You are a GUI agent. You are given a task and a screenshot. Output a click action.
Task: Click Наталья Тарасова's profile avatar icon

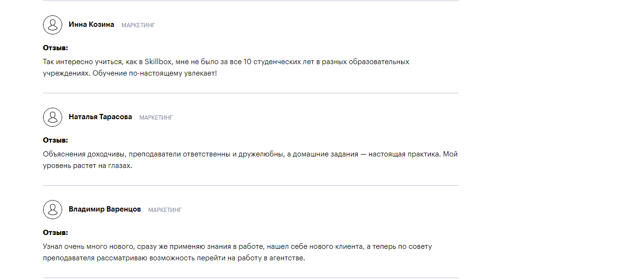tap(53, 117)
